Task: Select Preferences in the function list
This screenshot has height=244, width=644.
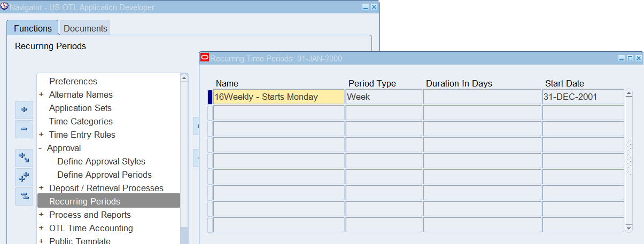Action: [73, 81]
